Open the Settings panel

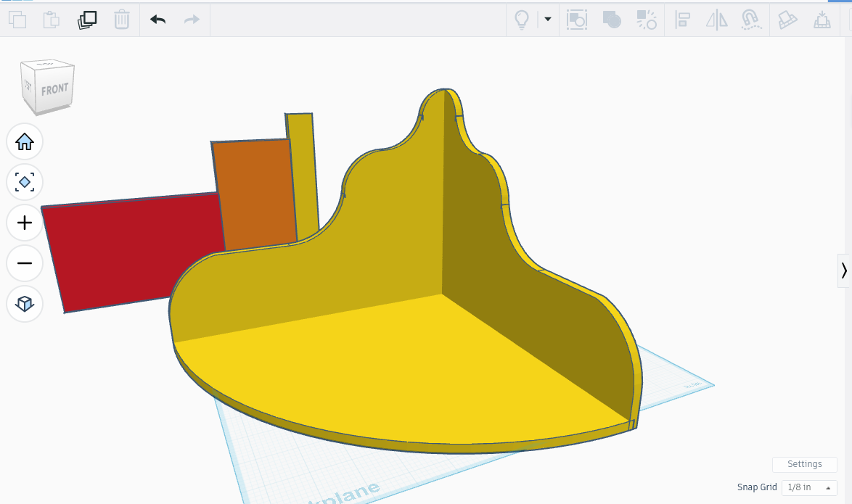[x=804, y=464]
